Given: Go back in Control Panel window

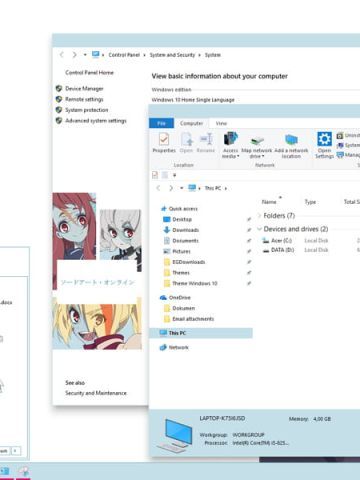Looking at the screenshot, I should [61, 55].
